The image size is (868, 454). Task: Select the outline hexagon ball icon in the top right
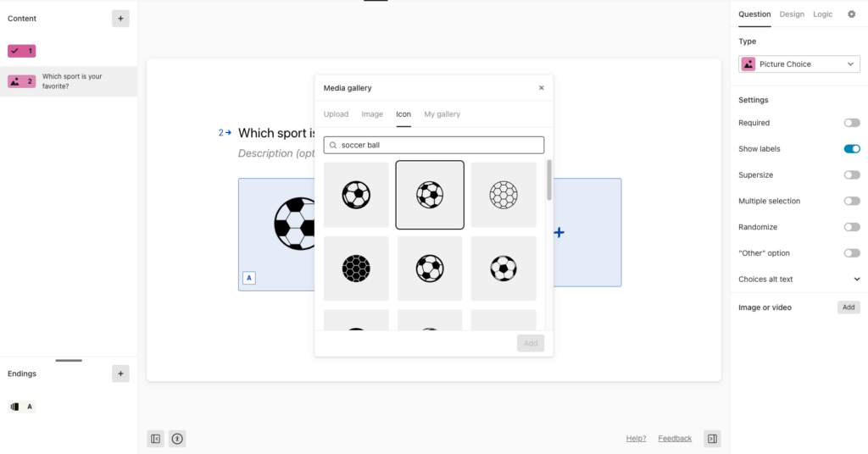click(x=504, y=195)
